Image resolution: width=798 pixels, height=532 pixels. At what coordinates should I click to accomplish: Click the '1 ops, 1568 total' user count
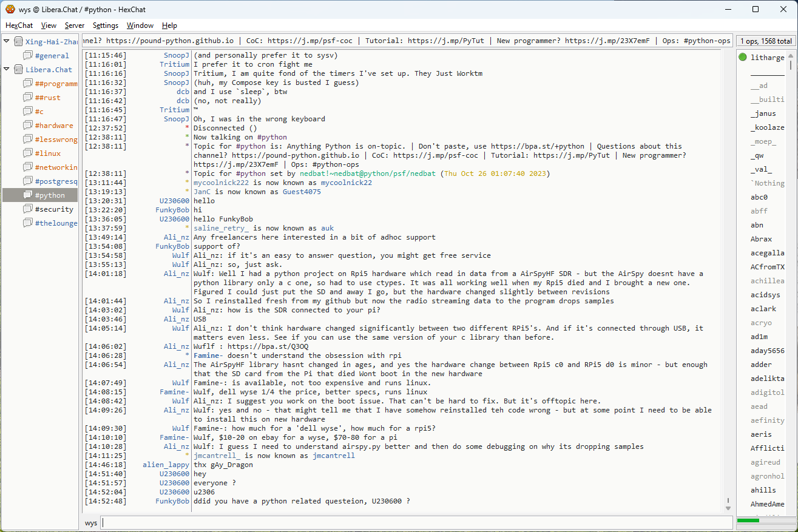(x=766, y=41)
